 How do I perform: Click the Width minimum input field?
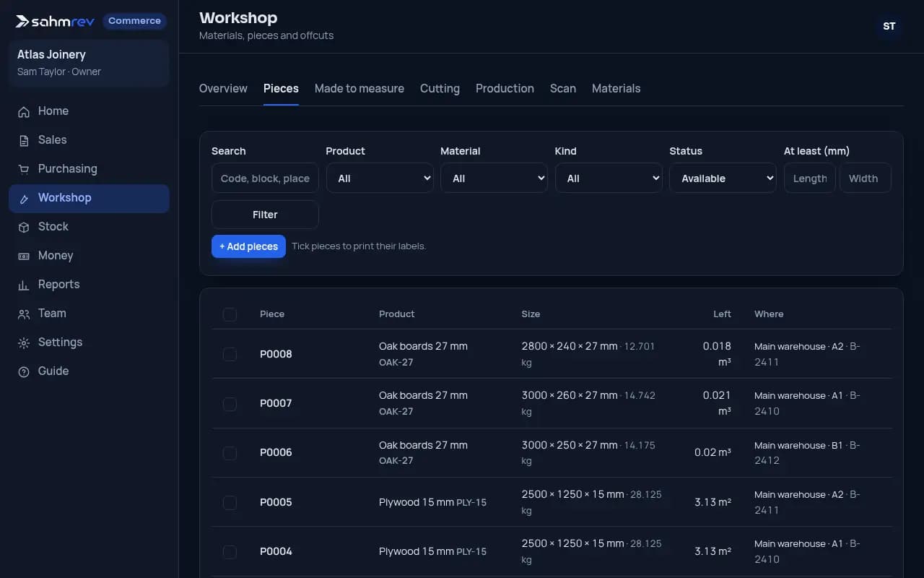click(x=866, y=178)
